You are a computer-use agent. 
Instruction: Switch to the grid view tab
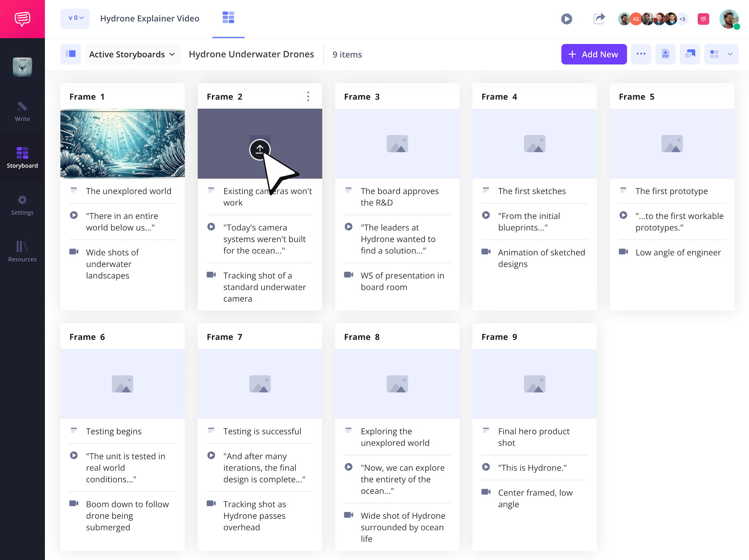[x=228, y=17]
